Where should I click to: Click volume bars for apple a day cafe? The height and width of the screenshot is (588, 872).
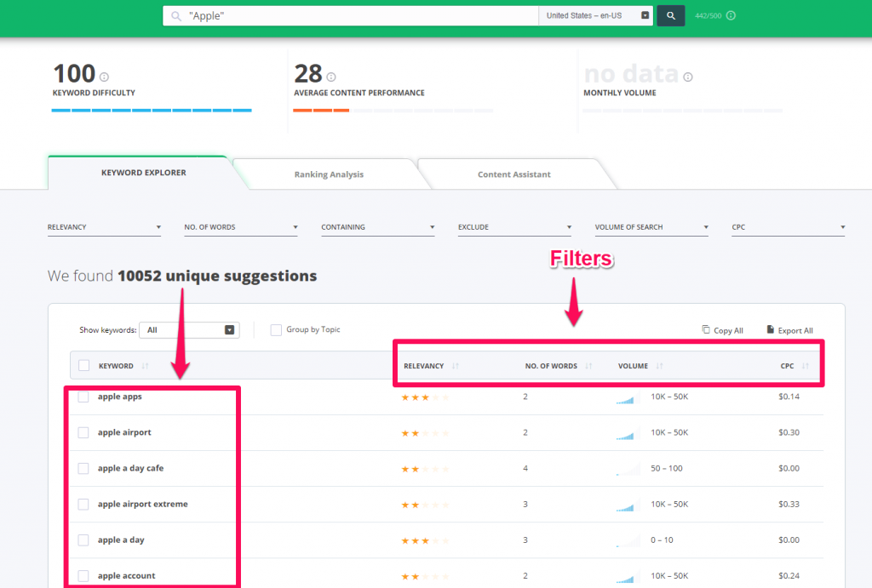[x=628, y=471]
